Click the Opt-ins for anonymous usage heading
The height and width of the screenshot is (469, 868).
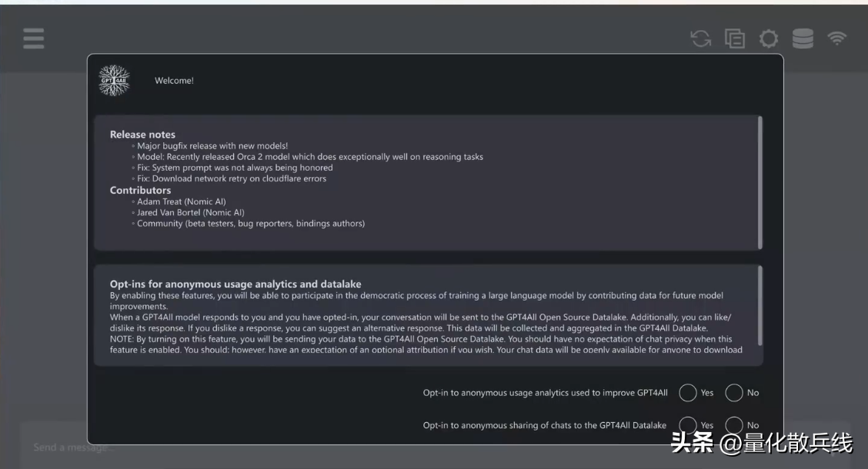pyautogui.click(x=235, y=284)
